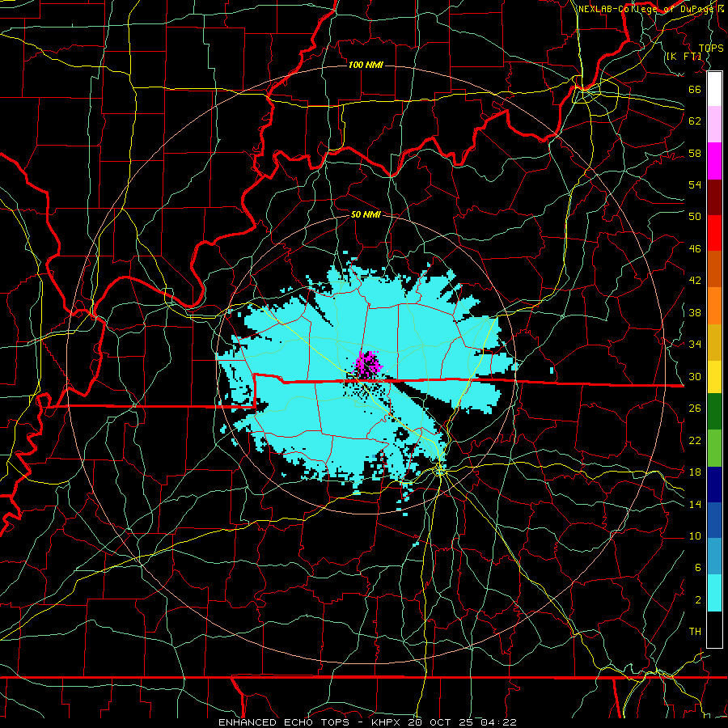Select the dark green legend swatch

click(x=714, y=412)
